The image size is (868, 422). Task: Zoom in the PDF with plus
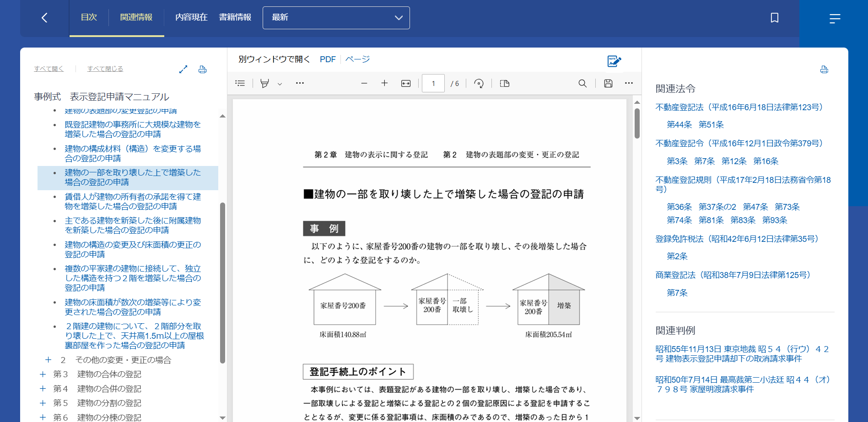click(x=384, y=83)
